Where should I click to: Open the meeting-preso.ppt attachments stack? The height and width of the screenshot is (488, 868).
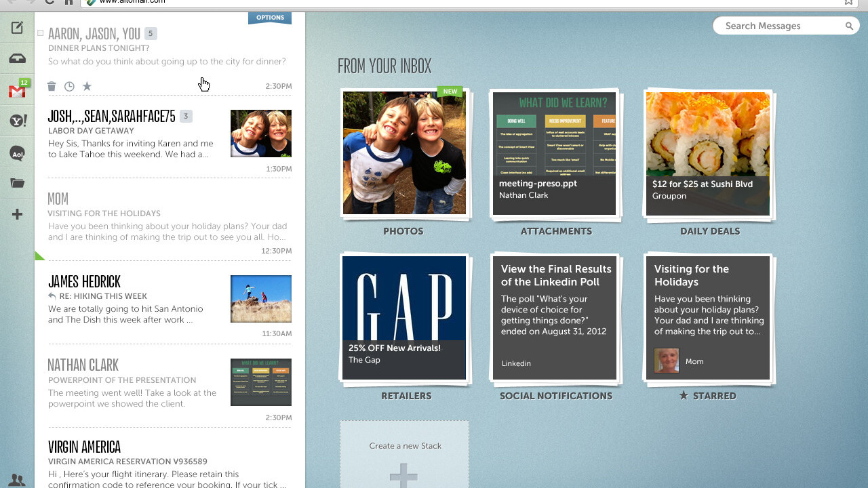554,153
